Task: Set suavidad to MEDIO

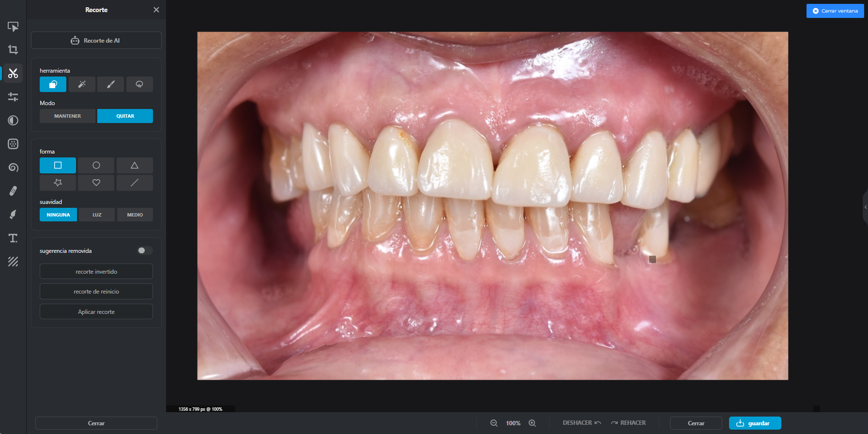Action: pos(135,215)
